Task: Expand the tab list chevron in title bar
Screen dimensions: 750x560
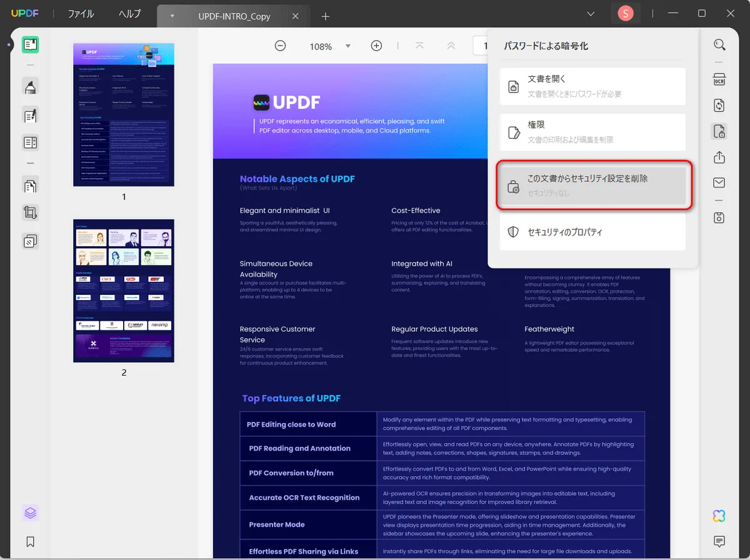Action: [591, 14]
